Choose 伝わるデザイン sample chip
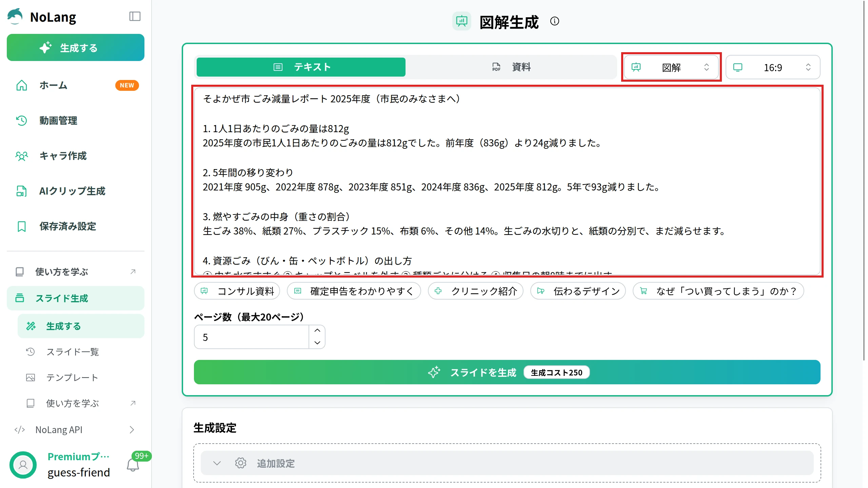 coord(578,291)
